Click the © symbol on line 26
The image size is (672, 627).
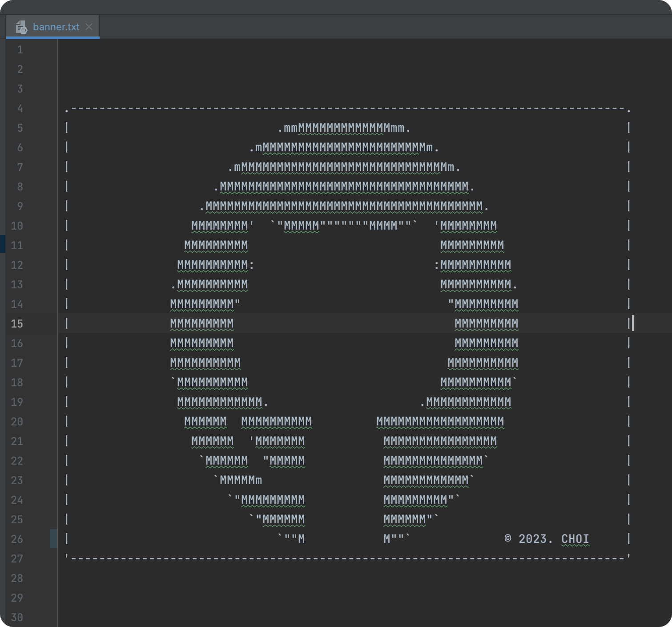(x=508, y=538)
